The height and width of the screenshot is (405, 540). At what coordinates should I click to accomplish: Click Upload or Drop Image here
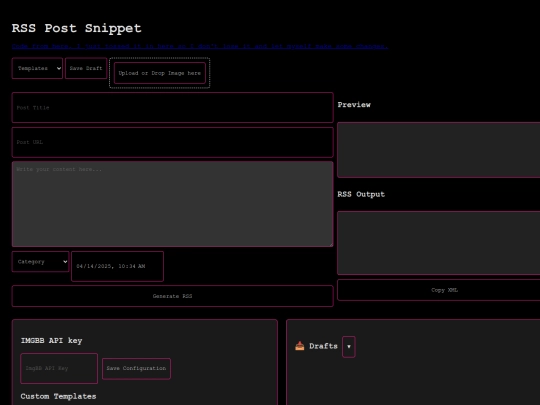coord(160,73)
